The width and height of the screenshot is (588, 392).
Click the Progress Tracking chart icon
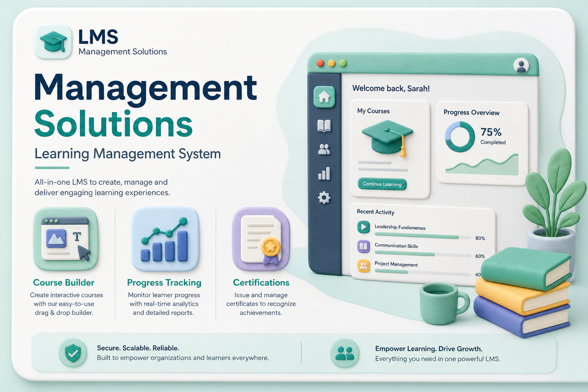coord(165,239)
